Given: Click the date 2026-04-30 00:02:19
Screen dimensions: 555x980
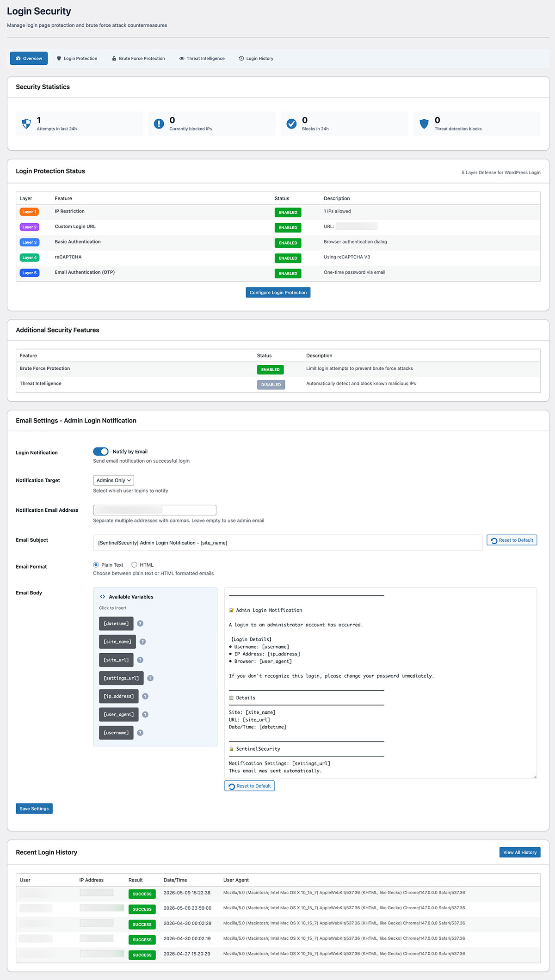Looking at the screenshot, I should [187, 938].
